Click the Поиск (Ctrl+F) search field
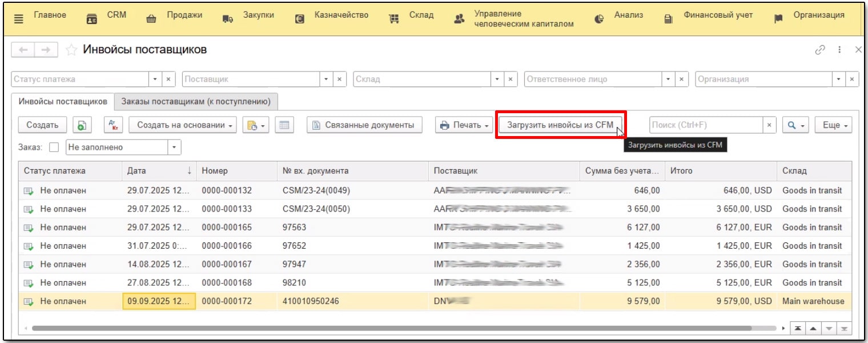Image resolution: width=868 pixels, height=343 pixels. pos(705,125)
